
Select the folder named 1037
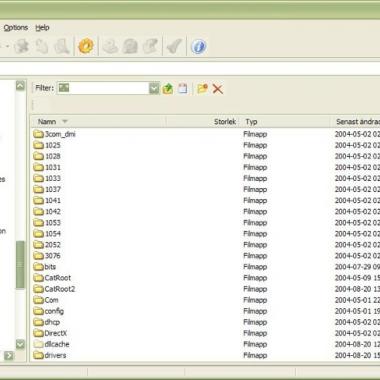click(x=53, y=189)
